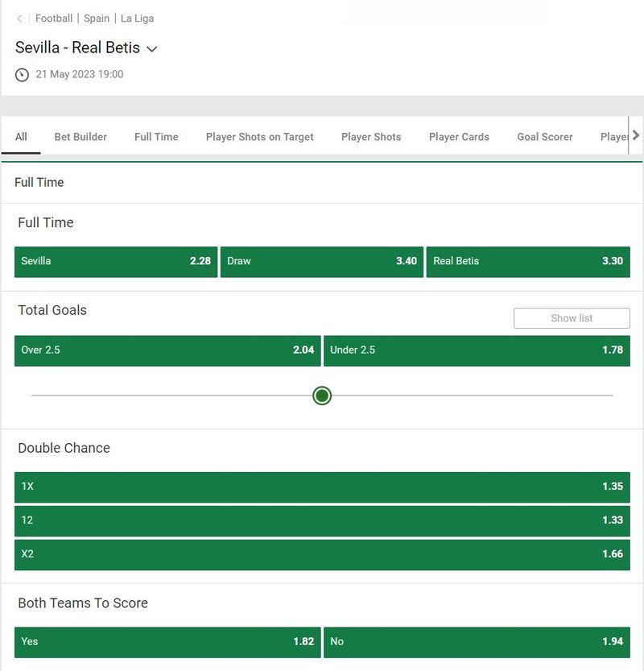Click the 21 May 2023 19:00 date text

point(80,74)
